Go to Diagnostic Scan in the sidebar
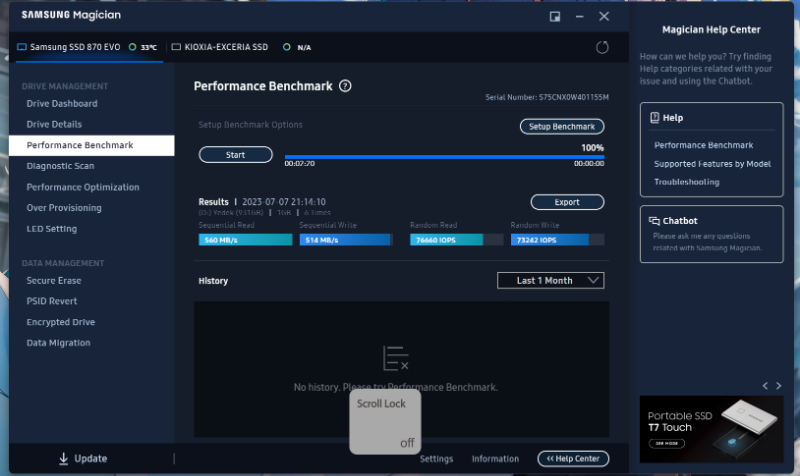 (x=60, y=166)
